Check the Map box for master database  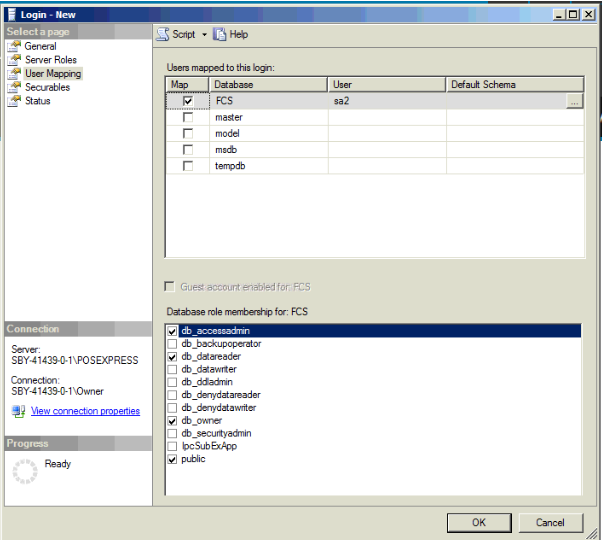pyautogui.click(x=188, y=118)
